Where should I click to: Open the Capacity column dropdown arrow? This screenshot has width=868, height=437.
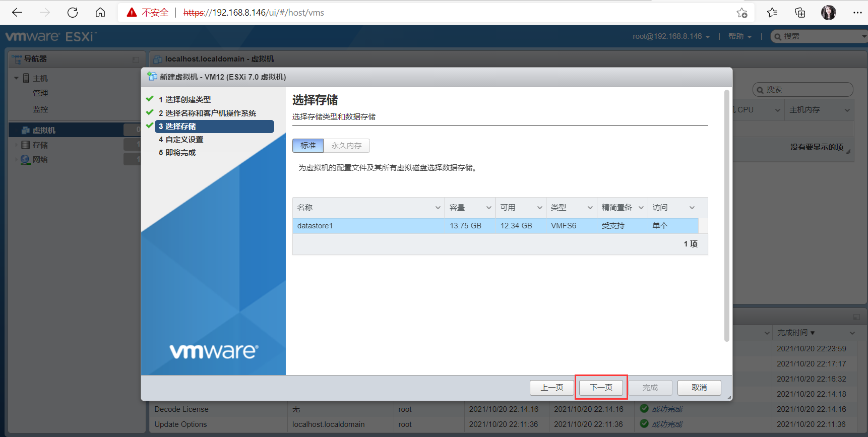pyautogui.click(x=488, y=208)
